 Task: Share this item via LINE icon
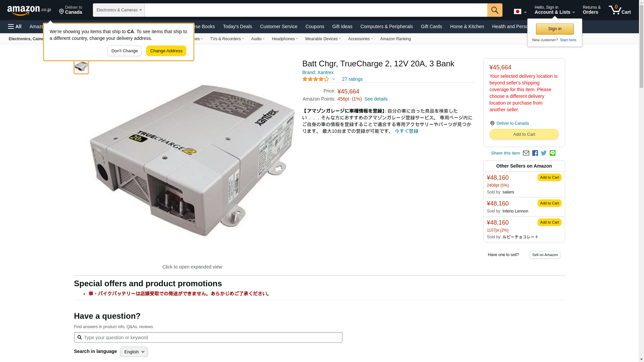[x=552, y=153]
